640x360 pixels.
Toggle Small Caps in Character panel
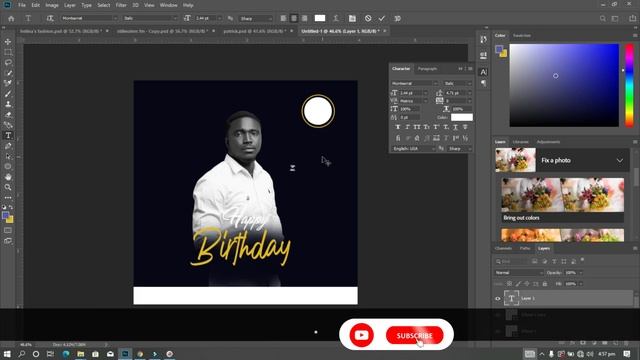tap(427, 127)
